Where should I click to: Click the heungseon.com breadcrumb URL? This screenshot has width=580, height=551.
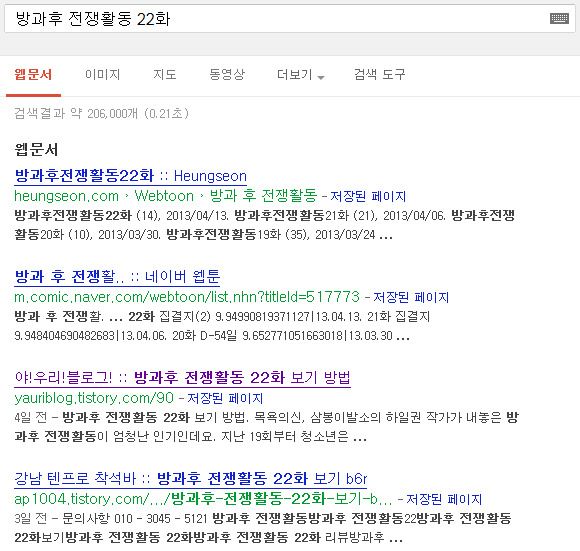(67, 196)
